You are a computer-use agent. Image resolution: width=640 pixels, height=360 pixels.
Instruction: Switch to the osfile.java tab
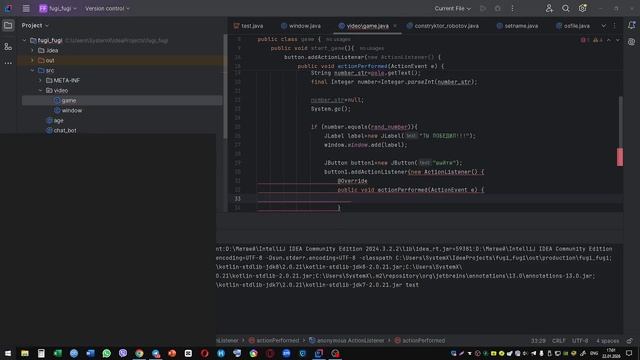(x=573, y=26)
